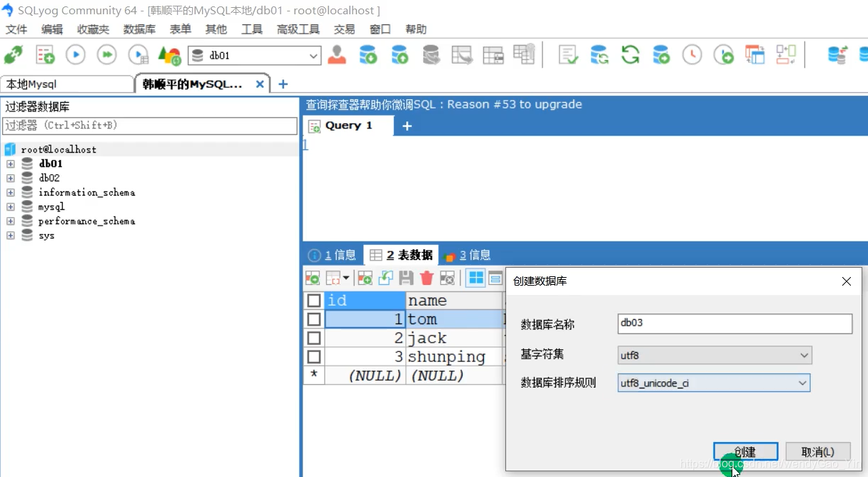The width and height of the screenshot is (868, 477).
Task: Click the create new connection icon
Action: click(x=14, y=55)
